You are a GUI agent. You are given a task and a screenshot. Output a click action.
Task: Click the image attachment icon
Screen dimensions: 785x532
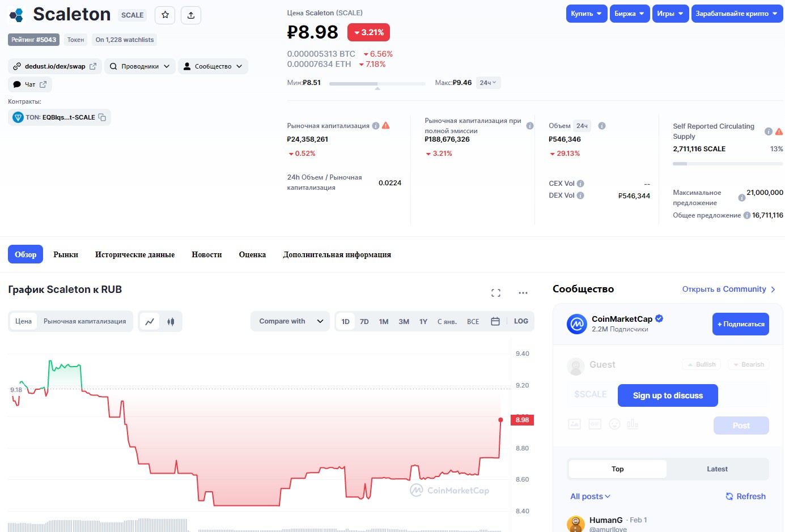575,424
